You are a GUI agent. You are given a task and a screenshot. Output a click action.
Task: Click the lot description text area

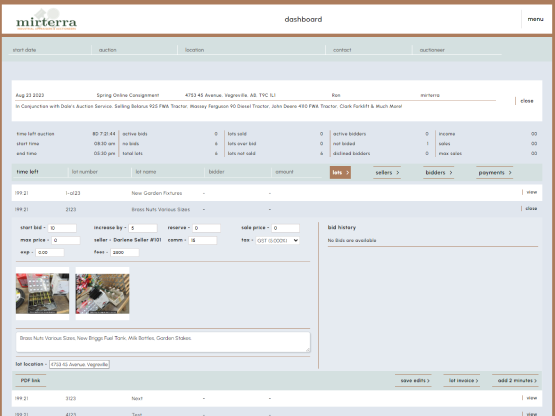(x=163, y=342)
